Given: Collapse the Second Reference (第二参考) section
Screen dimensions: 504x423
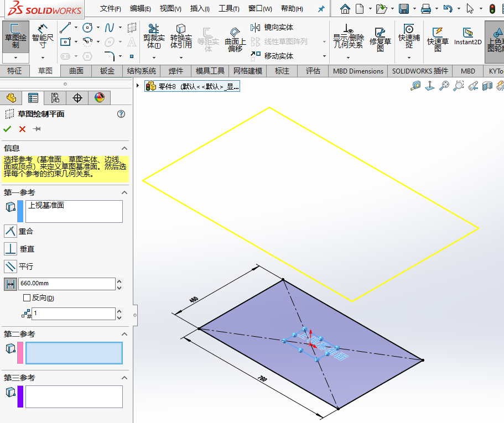Looking at the screenshot, I should coord(124,335).
